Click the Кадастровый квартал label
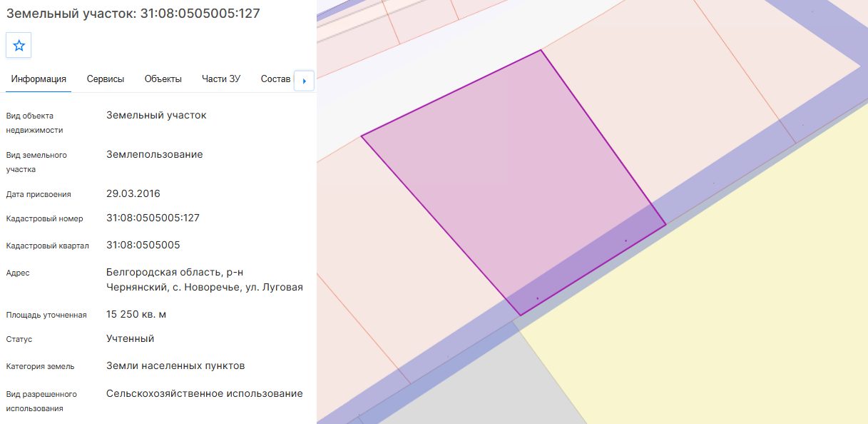Screen dimensions: 868x424 pos(48,246)
